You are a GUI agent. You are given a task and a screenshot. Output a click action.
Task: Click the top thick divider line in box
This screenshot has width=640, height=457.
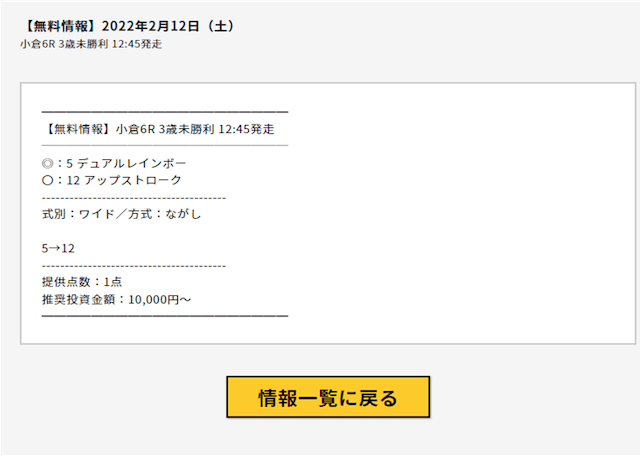pos(165,112)
